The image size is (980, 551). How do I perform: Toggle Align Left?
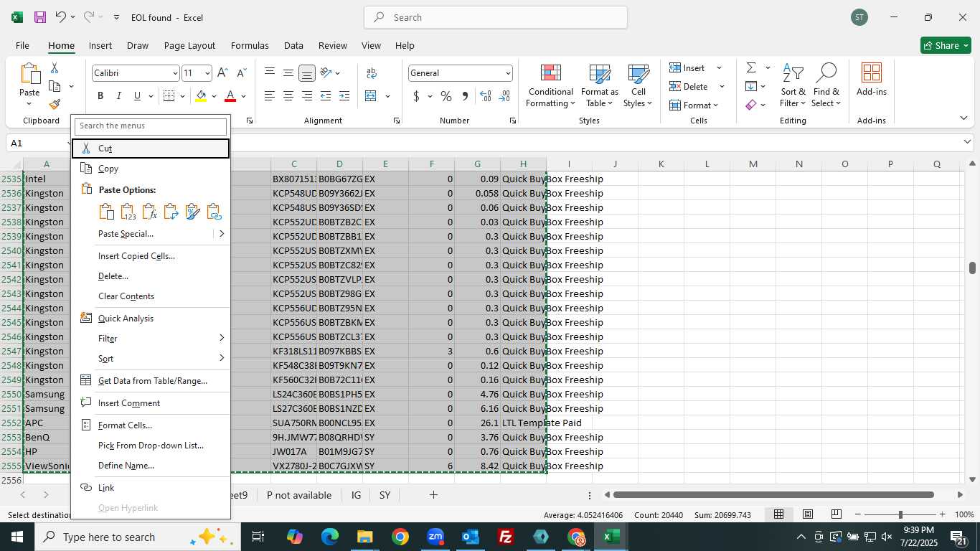point(270,96)
